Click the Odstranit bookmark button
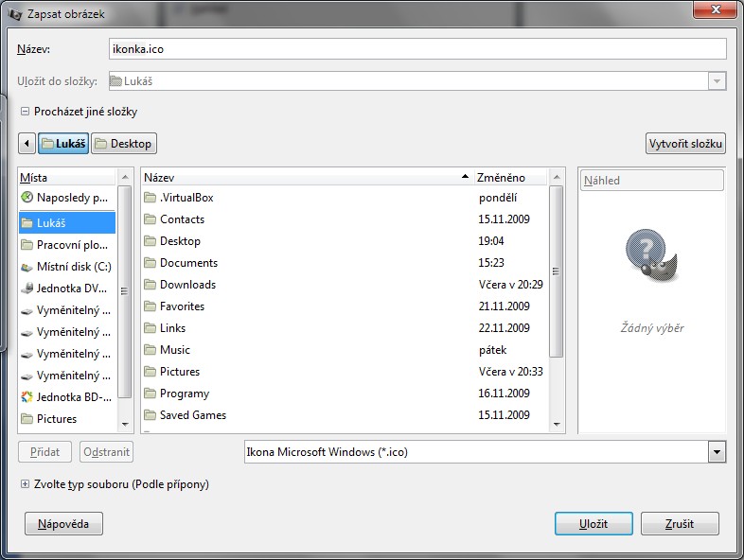The width and height of the screenshot is (744, 560). [106, 452]
